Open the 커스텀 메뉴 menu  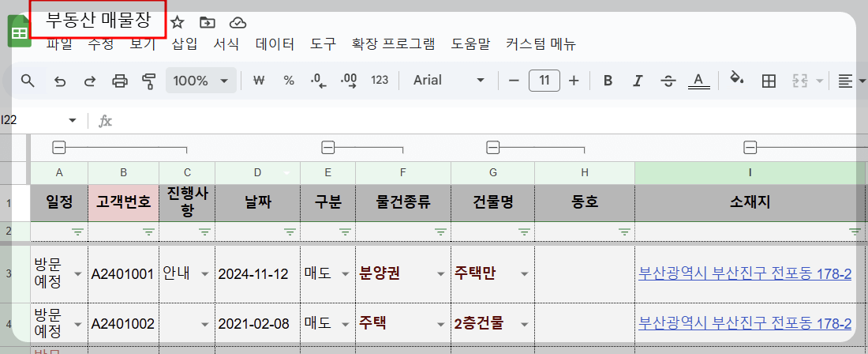point(541,44)
